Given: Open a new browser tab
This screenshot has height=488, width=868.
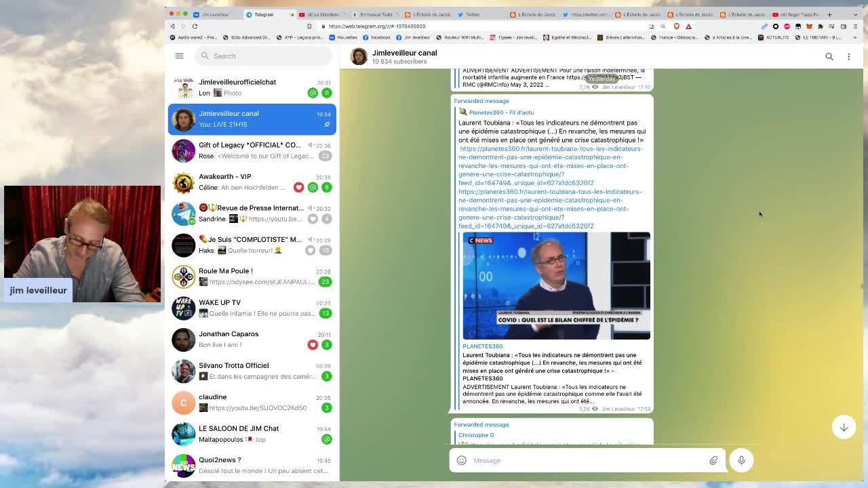Looking at the screenshot, I should (829, 14).
